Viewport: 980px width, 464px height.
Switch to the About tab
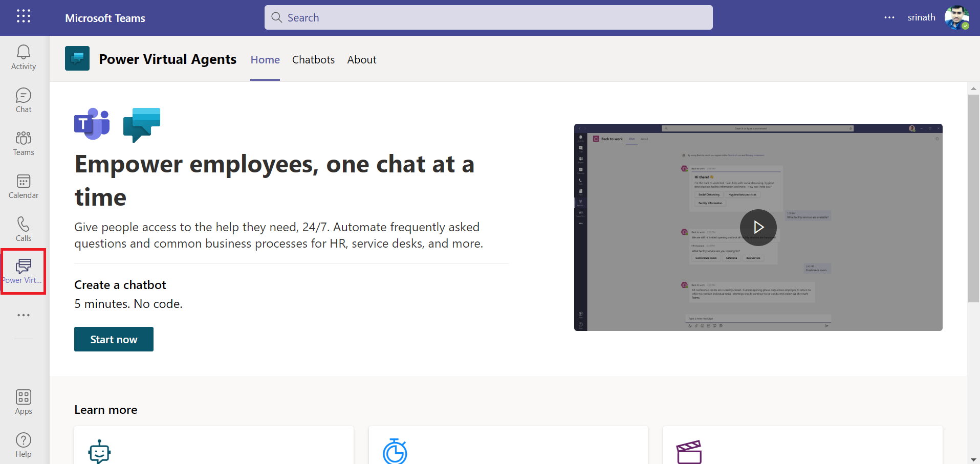click(361, 60)
